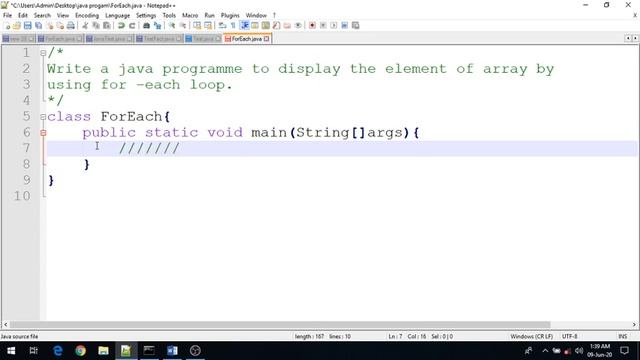Viewport: 640px width, 360px height.
Task: Click the UTF-8 encoding status field
Action: click(569, 336)
